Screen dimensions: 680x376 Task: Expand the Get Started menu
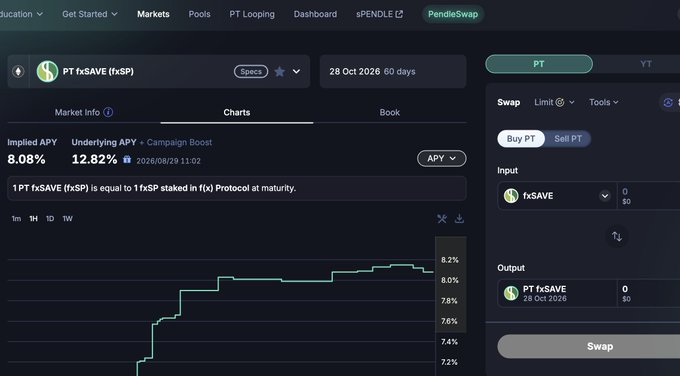coord(90,14)
